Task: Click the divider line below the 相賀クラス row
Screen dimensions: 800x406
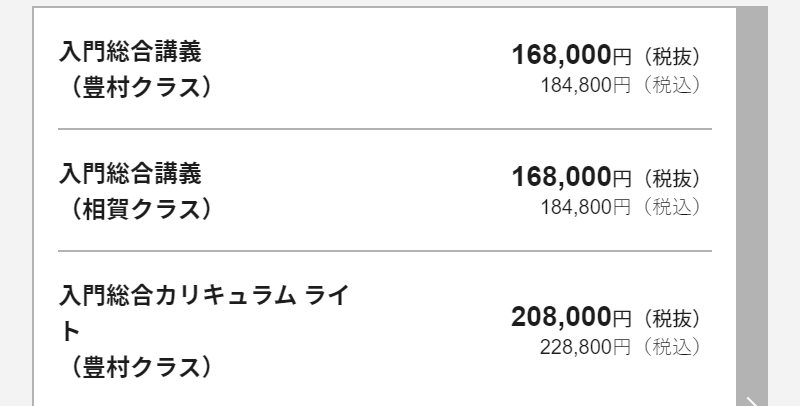Action: pos(385,251)
